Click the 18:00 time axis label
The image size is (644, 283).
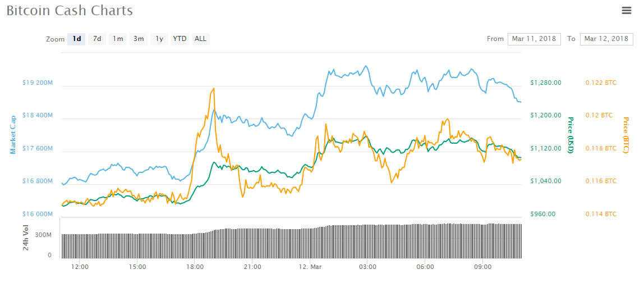click(195, 267)
